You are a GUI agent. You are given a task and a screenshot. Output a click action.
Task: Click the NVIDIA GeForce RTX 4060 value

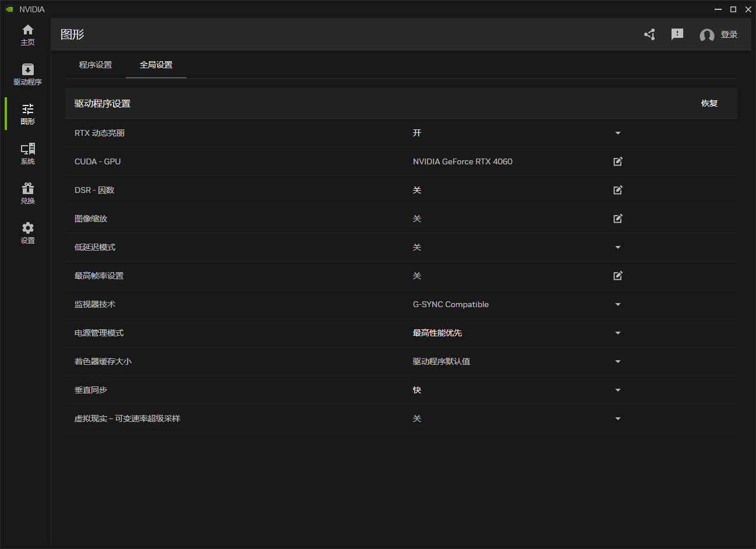462,161
